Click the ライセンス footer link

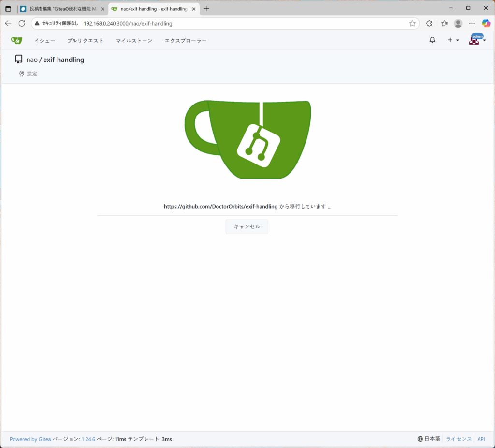click(x=458, y=439)
